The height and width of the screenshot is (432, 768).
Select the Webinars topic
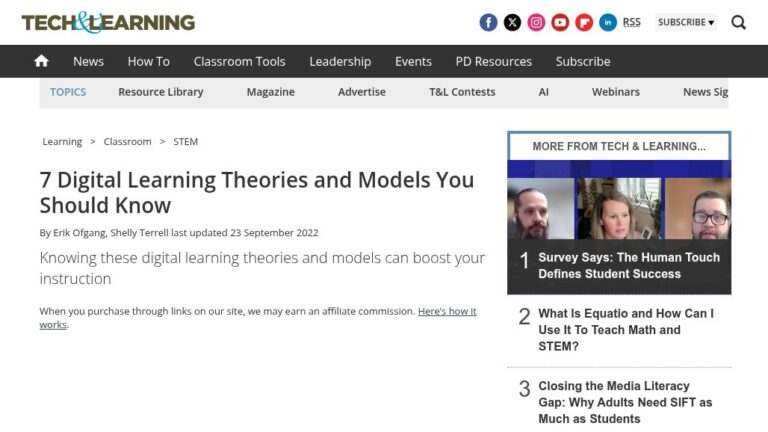click(x=616, y=92)
